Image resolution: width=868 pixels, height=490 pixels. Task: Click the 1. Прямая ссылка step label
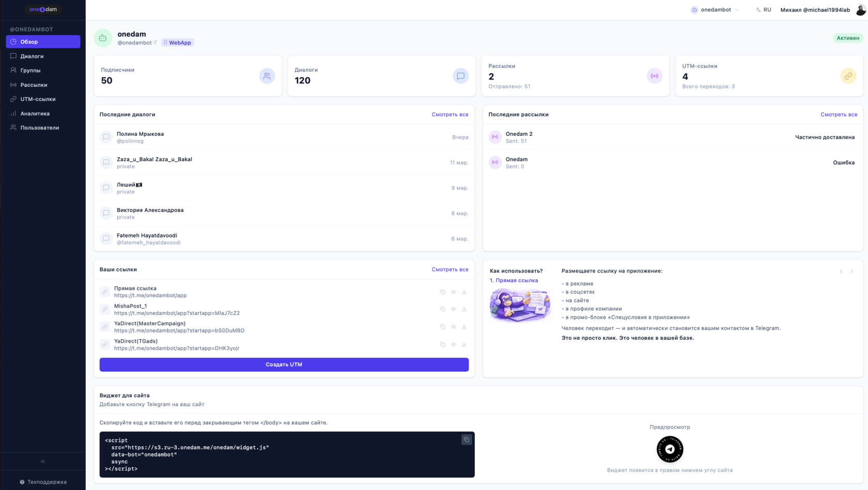514,280
